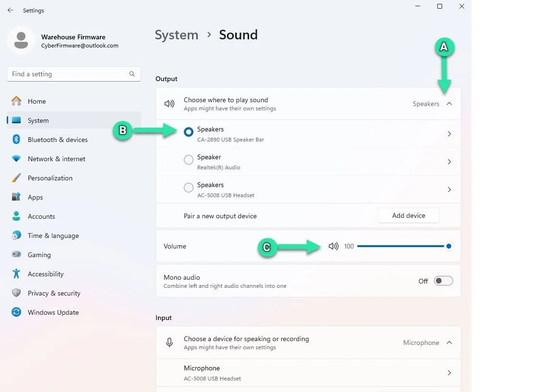This screenshot has height=392, width=553.
Task: Open Accessibility settings
Action: (46, 274)
